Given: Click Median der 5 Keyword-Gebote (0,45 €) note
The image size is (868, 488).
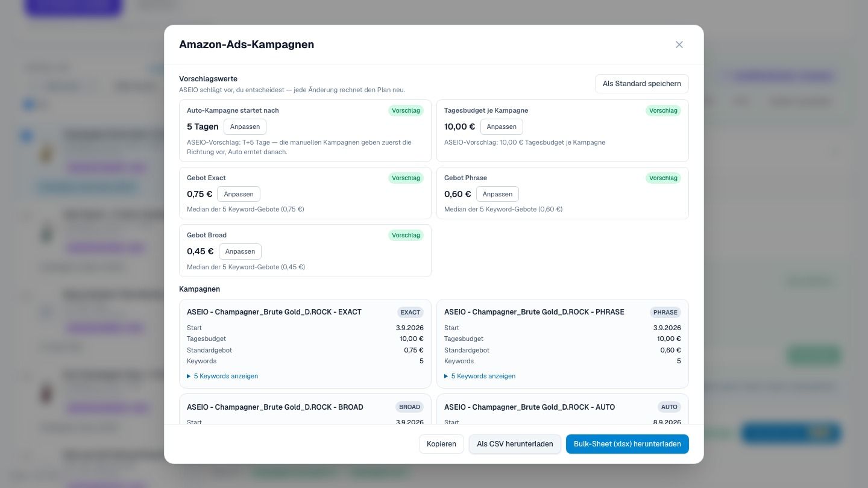Looking at the screenshot, I should (x=246, y=267).
